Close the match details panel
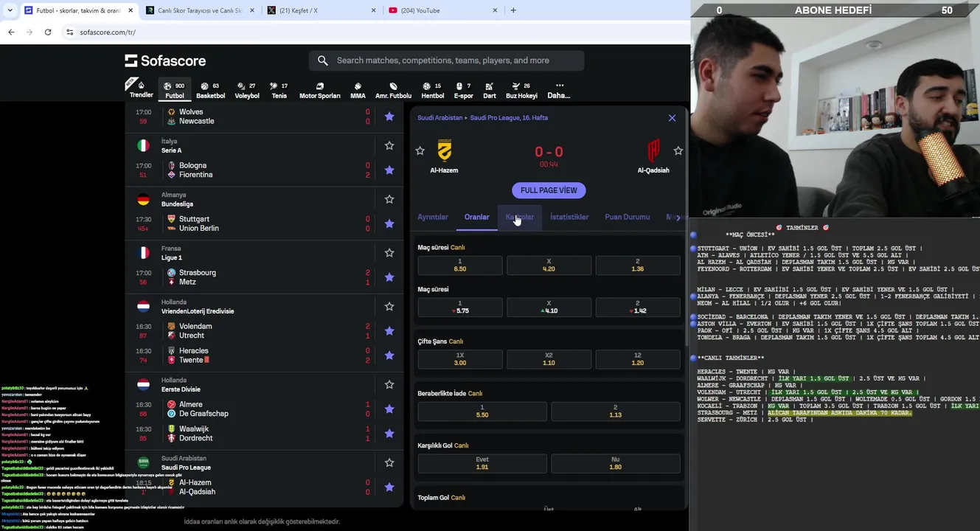 click(672, 118)
